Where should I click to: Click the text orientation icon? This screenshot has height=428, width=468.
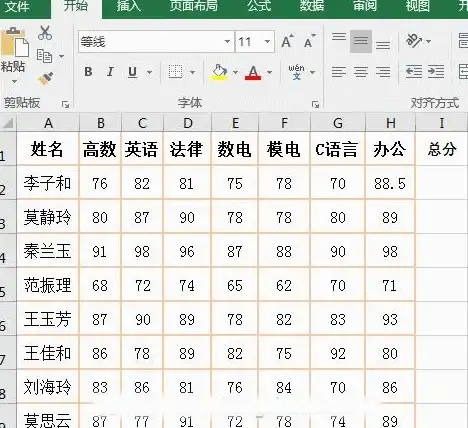tap(413, 41)
